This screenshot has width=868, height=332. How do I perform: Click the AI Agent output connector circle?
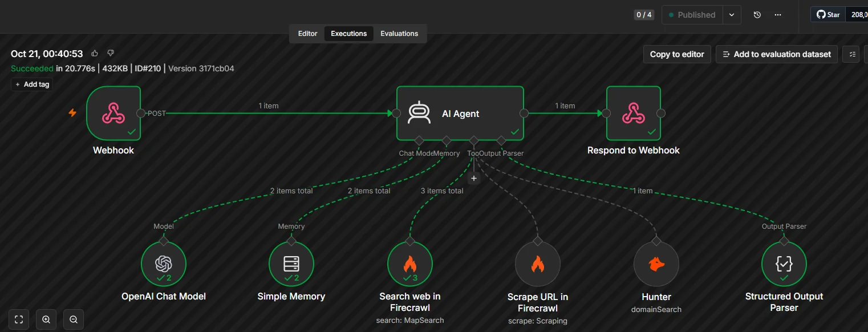(x=524, y=113)
